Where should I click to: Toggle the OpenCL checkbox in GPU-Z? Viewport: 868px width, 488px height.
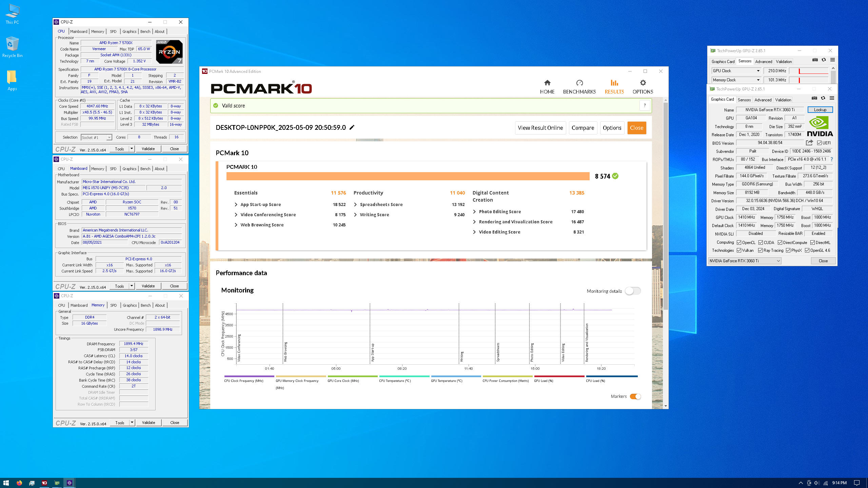pos(739,243)
